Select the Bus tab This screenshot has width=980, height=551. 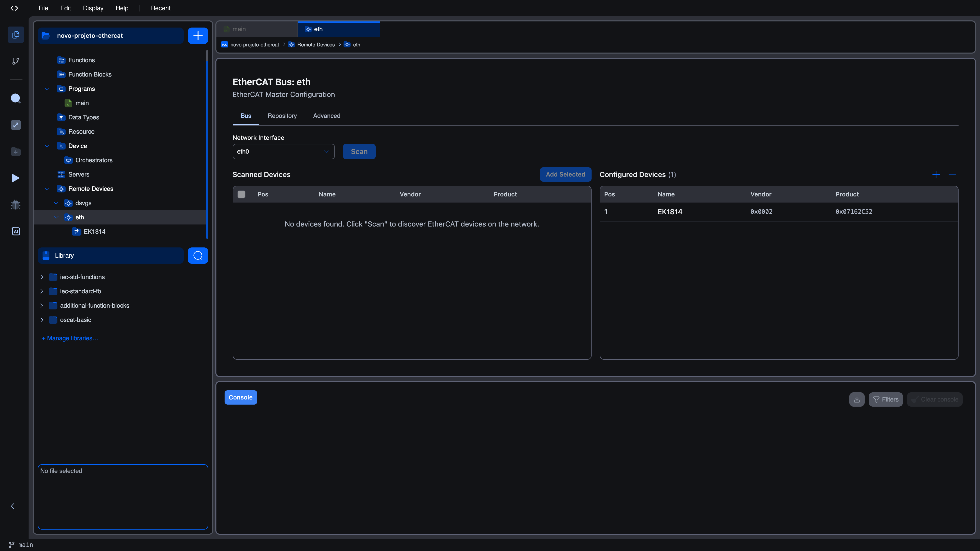click(246, 116)
